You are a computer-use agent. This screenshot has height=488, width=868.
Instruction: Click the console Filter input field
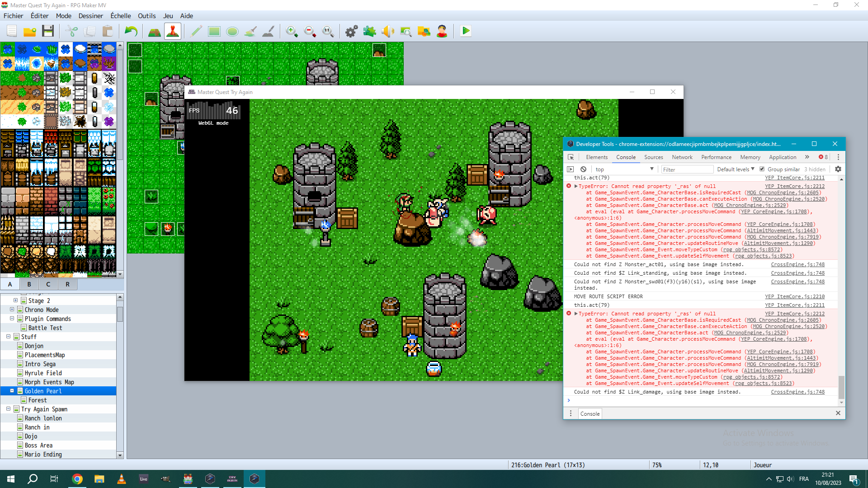[x=687, y=169]
